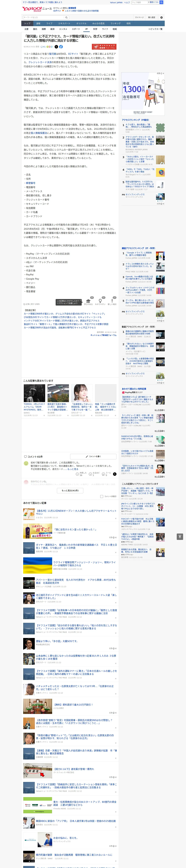Toggle the コメント非表示 checkbox
Viewport: 186px width, 868px height.
click(x=102, y=496)
